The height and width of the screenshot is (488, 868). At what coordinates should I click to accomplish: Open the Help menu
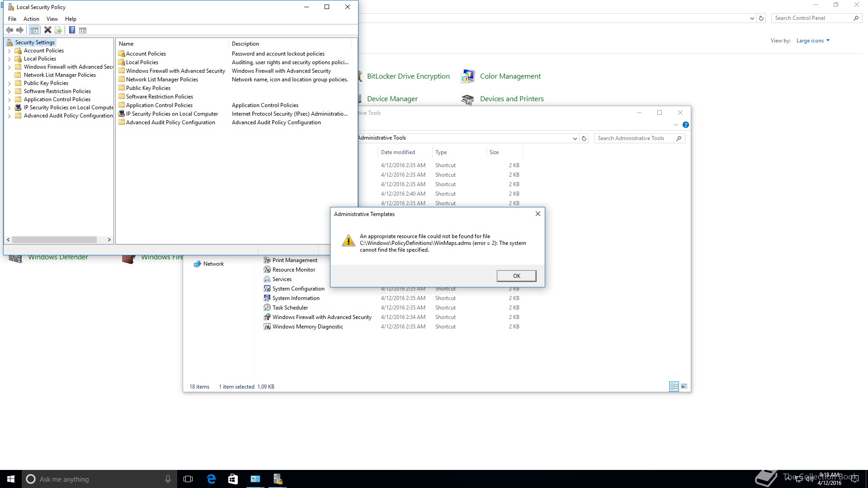coord(71,19)
